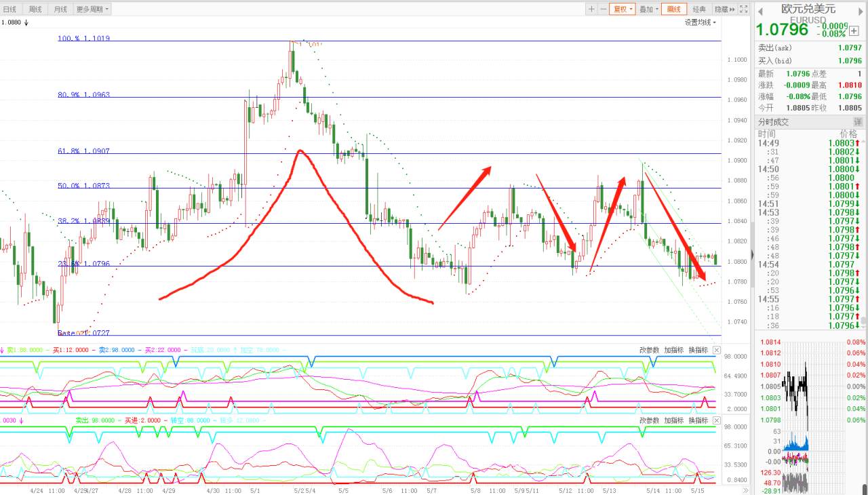Click the 14:55 trade row
868x495 pixels.
(810, 299)
